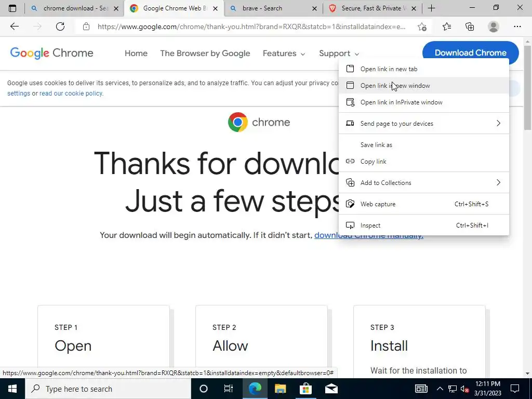The image size is (532, 399).
Task: Expand Send page to your devices submenu
Action: click(x=424, y=124)
